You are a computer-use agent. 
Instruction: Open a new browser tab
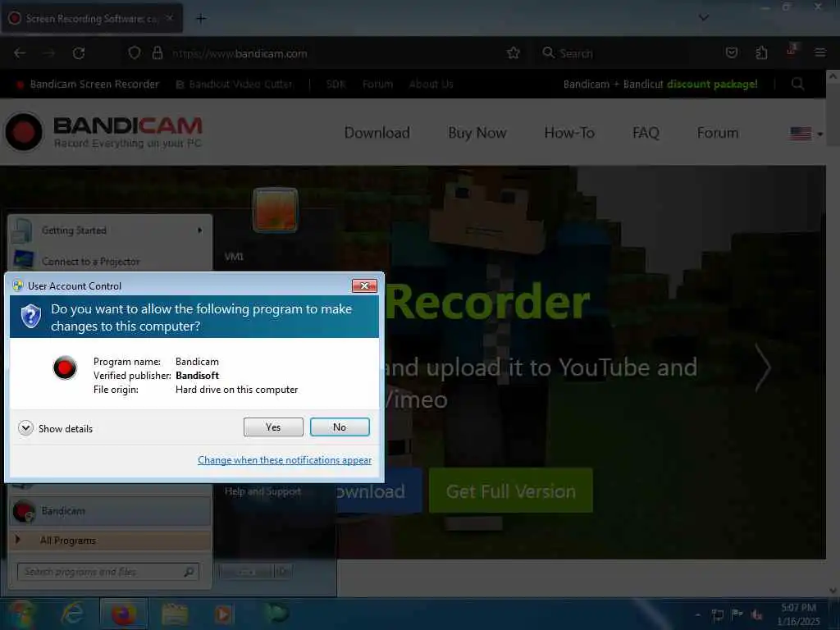(201, 19)
